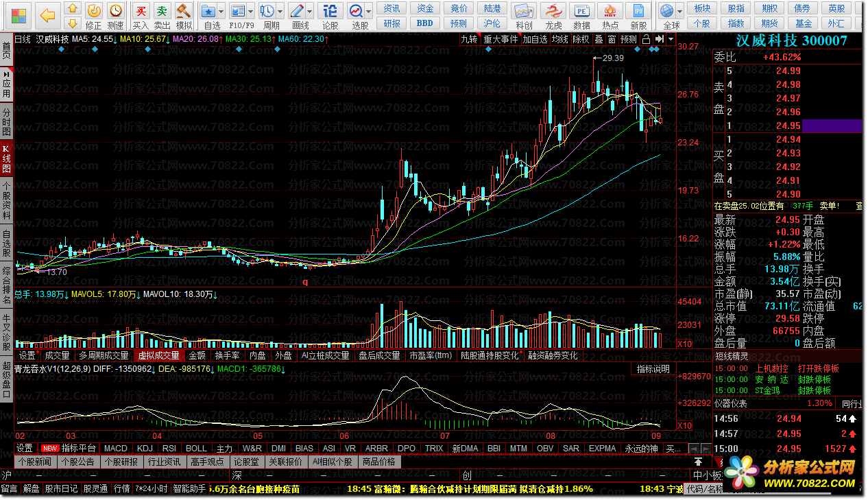
Task: Toggle 除权 ex-rights adjustment
Action: pyautogui.click(x=581, y=39)
